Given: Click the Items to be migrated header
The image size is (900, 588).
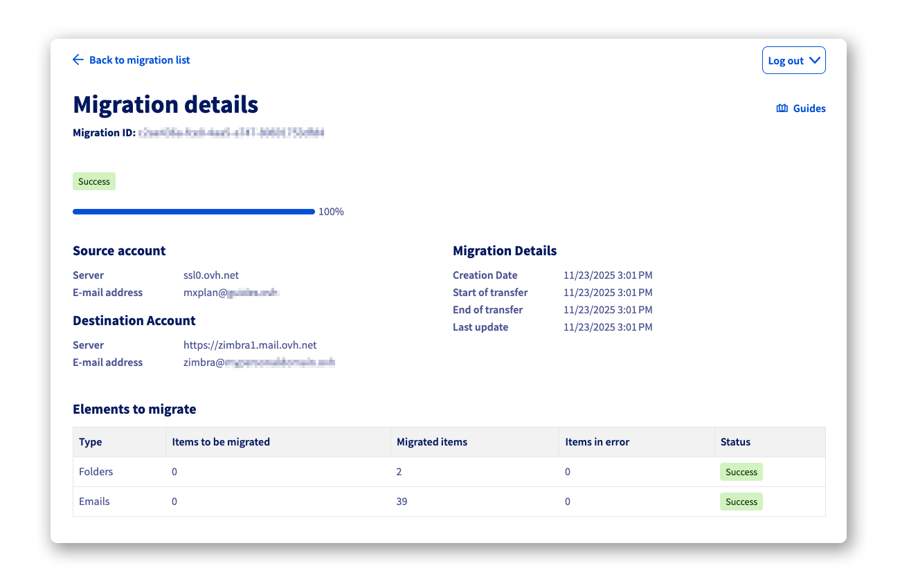Looking at the screenshot, I should click(221, 442).
